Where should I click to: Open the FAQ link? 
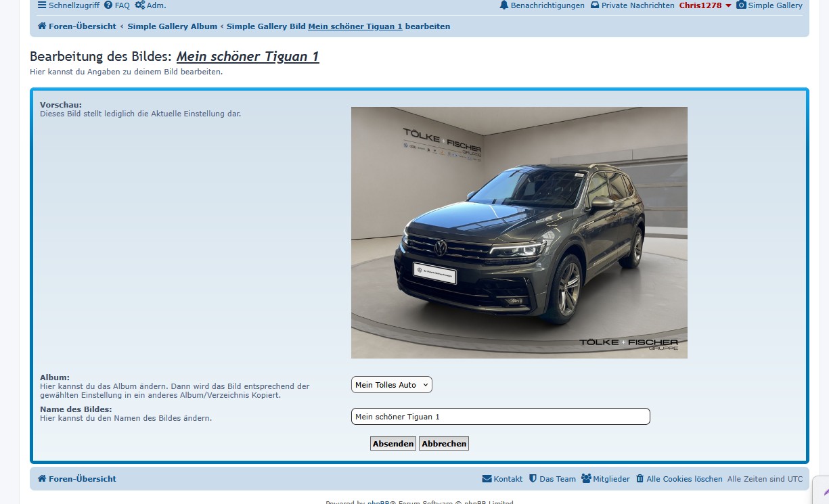[x=122, y=5]
